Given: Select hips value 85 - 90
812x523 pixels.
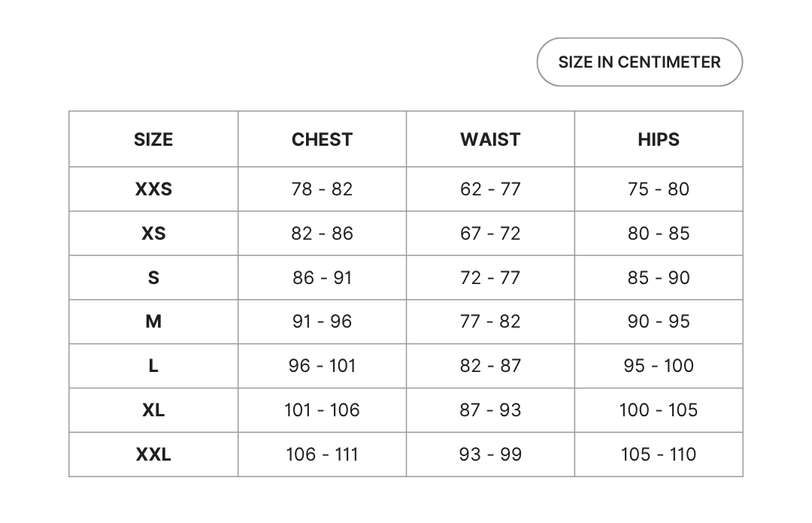Looking at the screenshot, I should coord(659,278).
